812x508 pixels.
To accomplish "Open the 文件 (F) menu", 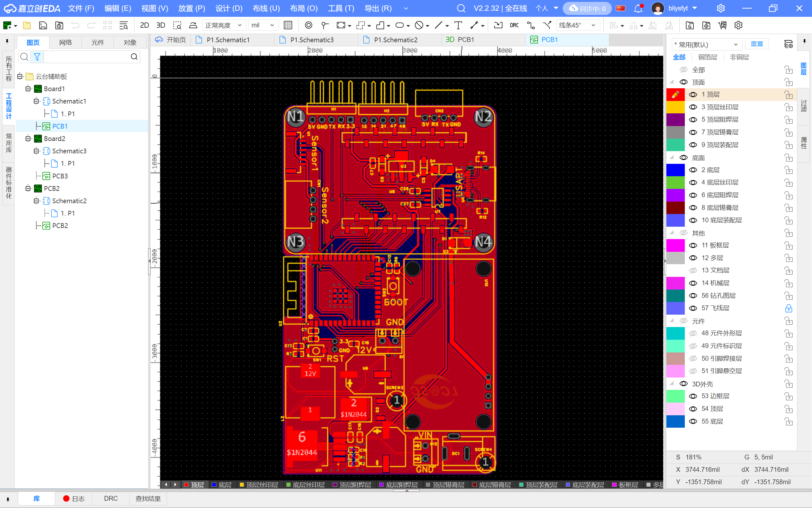I will [81, 8].
